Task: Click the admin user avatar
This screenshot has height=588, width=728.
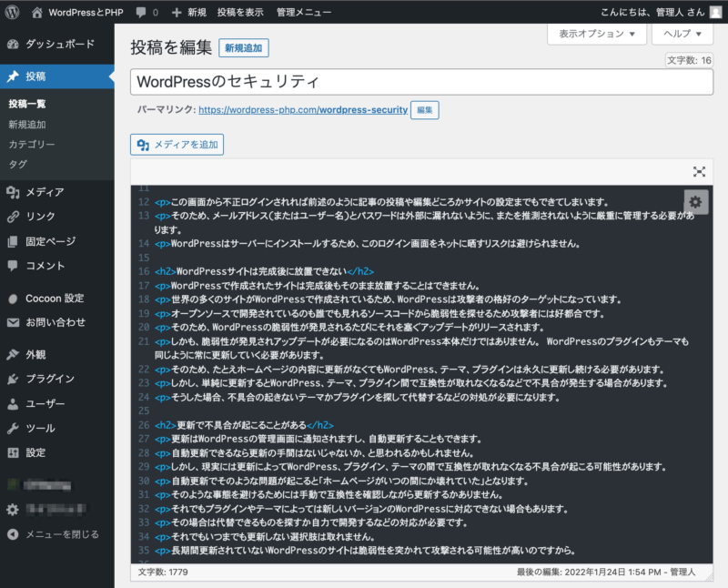Action: pyautogui.click(x=716, y=12)
